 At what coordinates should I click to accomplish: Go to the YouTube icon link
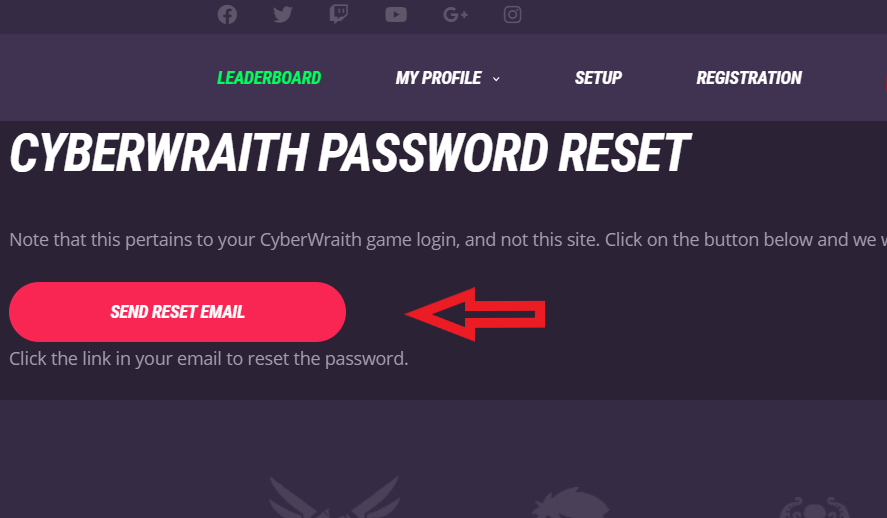(x=396, y=15)
